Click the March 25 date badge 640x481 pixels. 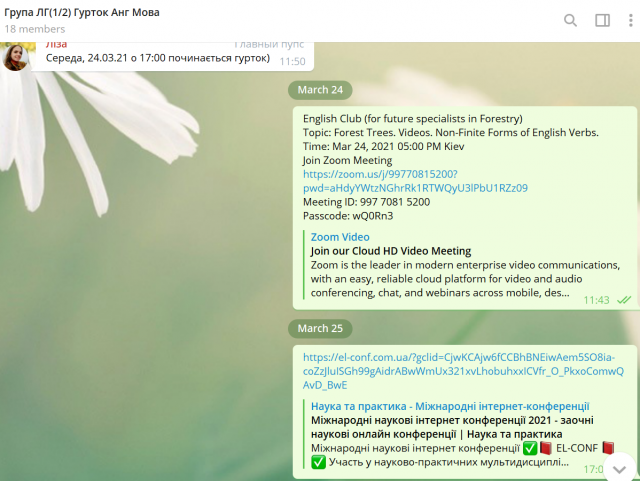point(320,328)
